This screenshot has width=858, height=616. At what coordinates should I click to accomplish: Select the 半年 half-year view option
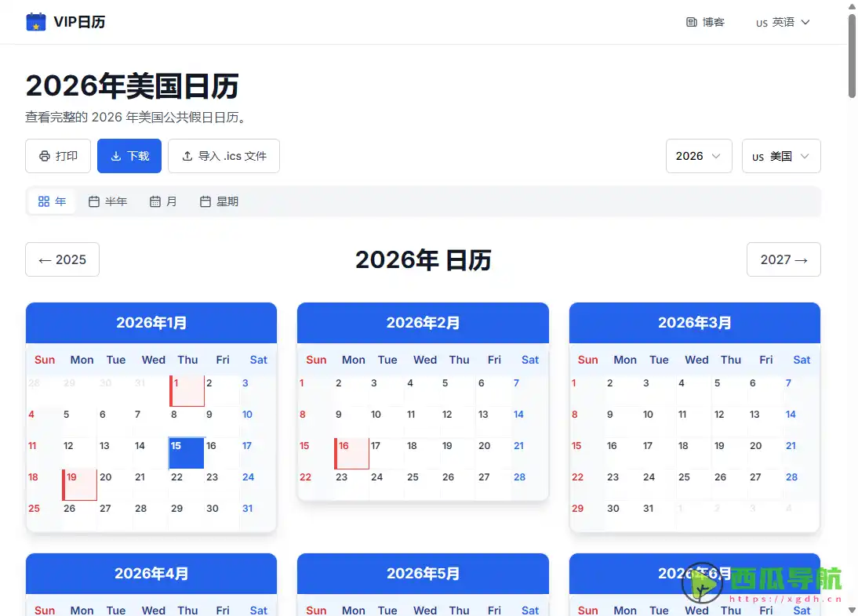(108, 201)
